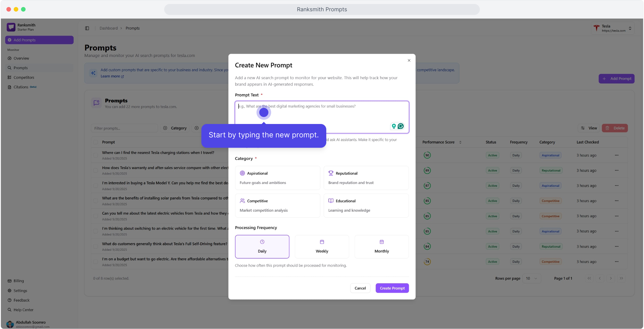
Task: Click the Prompts chat bubble panel icon
Action: pyautogui.click(x=96, y=103)
